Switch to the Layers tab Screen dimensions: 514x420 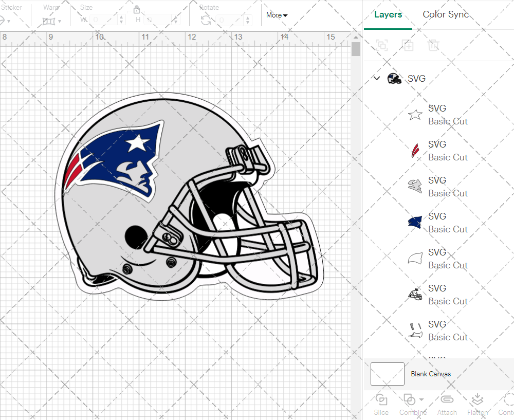point(388,14)
